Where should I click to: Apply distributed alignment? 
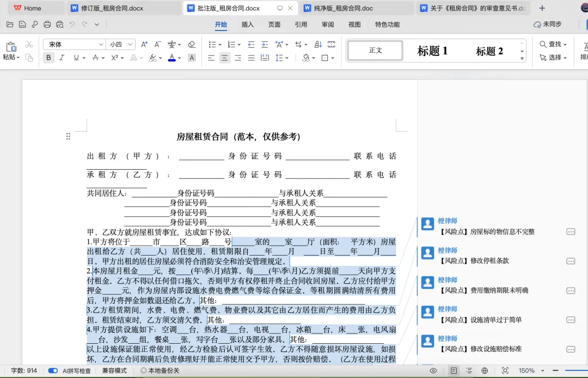265,58
